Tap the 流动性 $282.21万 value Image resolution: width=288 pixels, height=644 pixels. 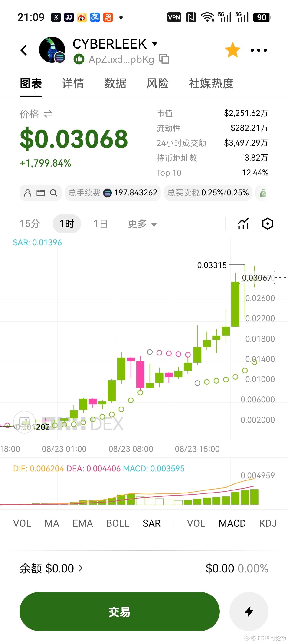249,128
